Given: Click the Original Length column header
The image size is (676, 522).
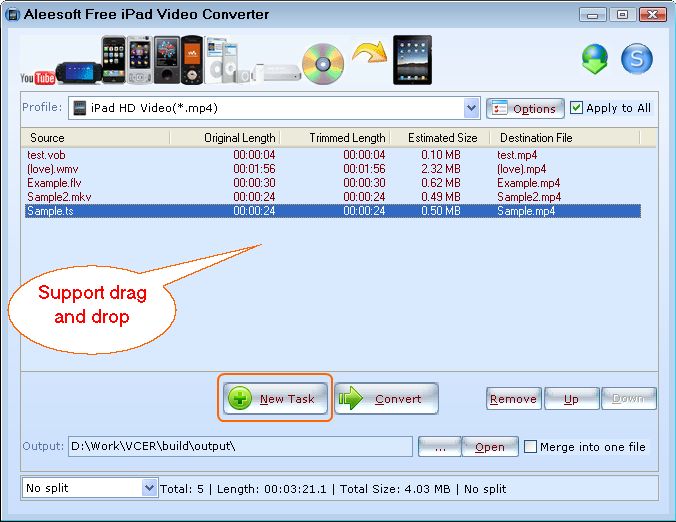Looking at the screenshot, I should point(225,138).
